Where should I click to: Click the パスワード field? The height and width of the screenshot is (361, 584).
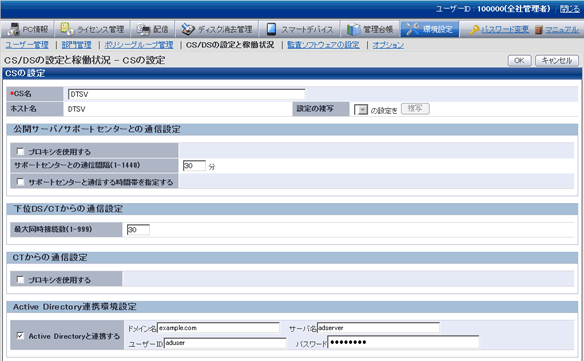(x=403, y=342)
